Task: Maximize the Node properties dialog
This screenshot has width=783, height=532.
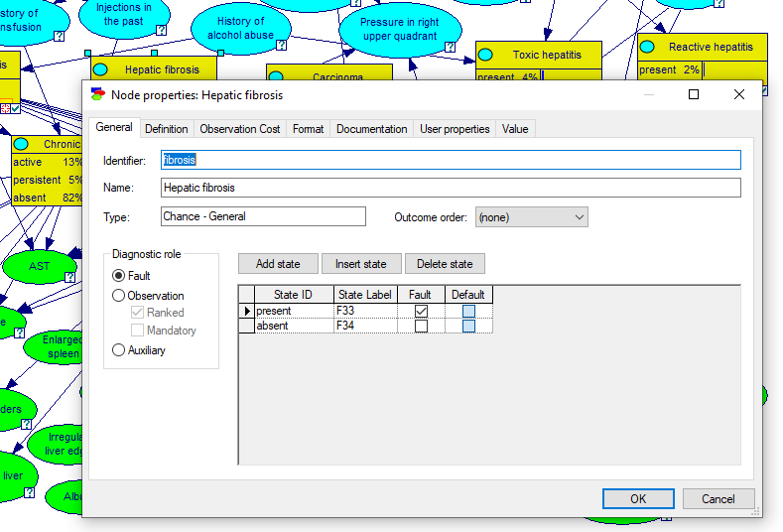Action: pos(694,94)
